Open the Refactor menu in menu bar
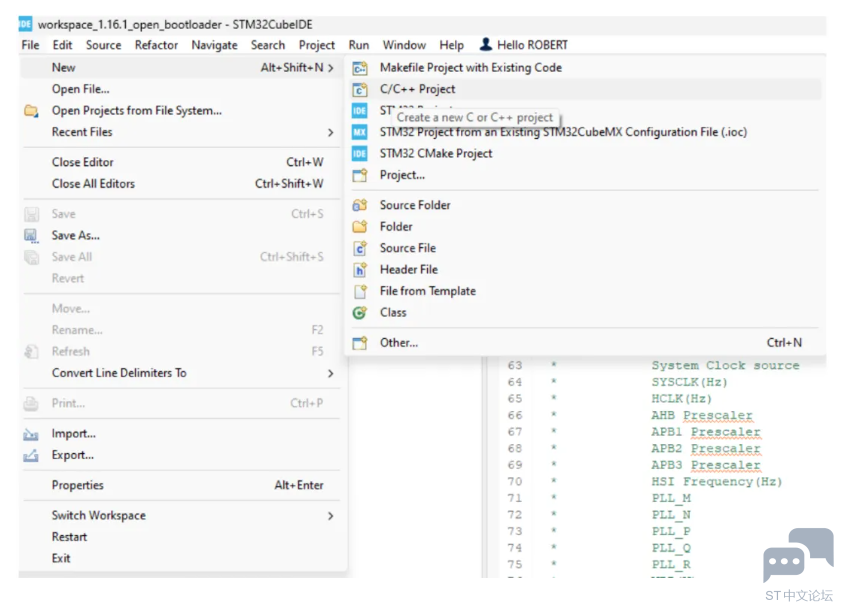The width and height of the screenshot is (842, 611). click(156, 45)
